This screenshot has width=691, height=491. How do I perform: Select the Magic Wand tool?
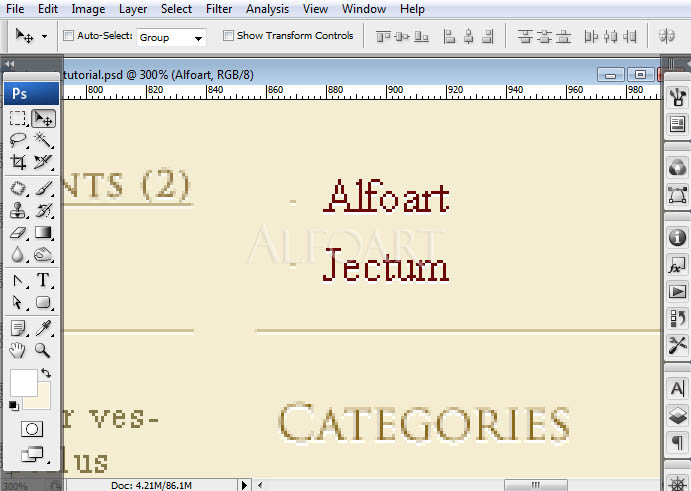click(43, 140)
